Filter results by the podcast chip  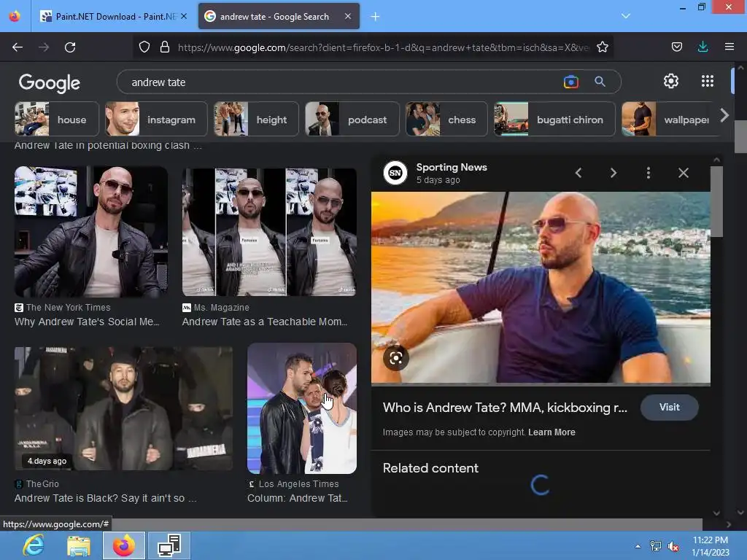pyautogui.click(x=352, y=119)
